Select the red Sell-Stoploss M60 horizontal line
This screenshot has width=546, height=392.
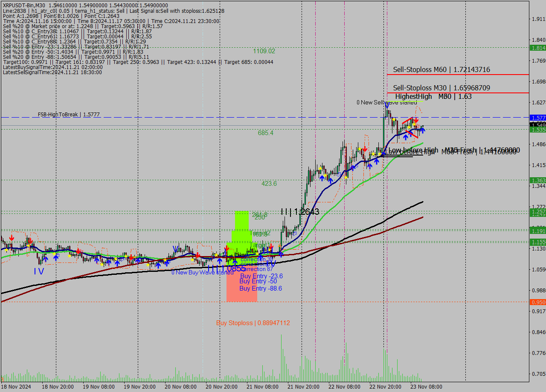click(458, 75)
